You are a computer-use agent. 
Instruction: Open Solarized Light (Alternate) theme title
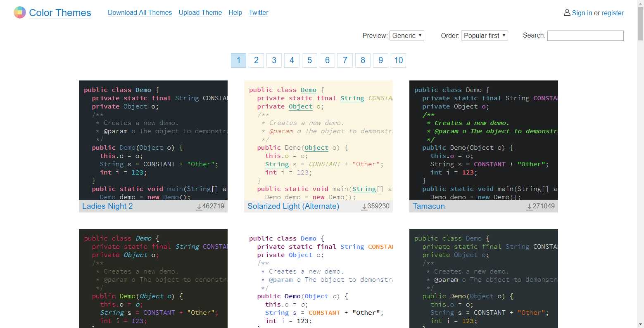pyautogui.click(x=293, y=206)
